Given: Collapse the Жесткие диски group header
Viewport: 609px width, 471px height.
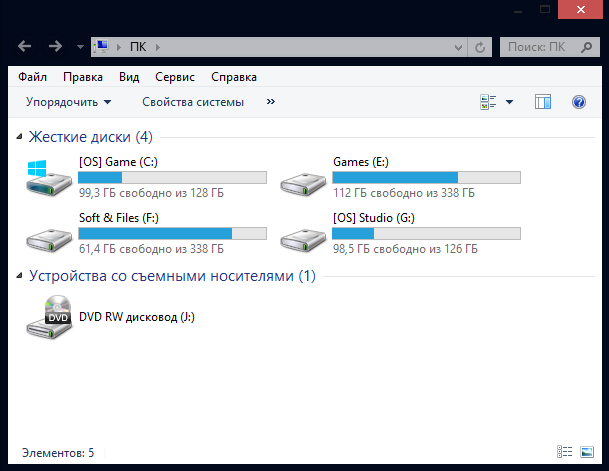Looking at the screenshot, I should 19,137.
